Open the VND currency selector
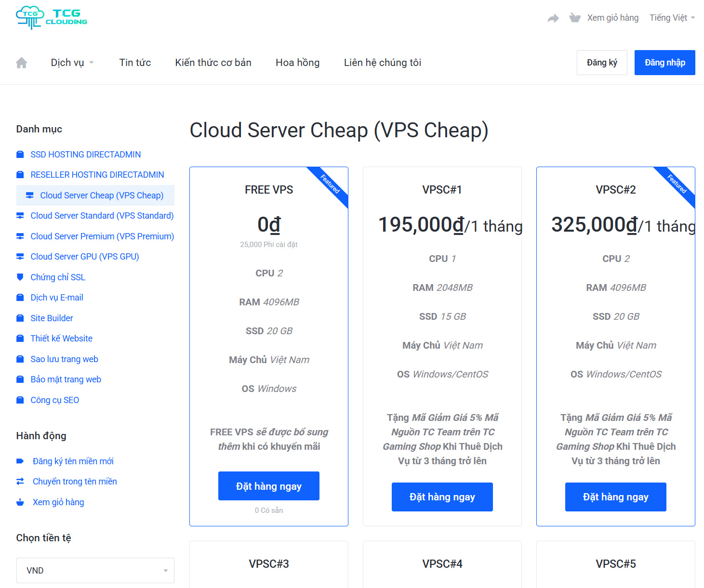Viewport: 704px width, 588px height. point(95,571)
